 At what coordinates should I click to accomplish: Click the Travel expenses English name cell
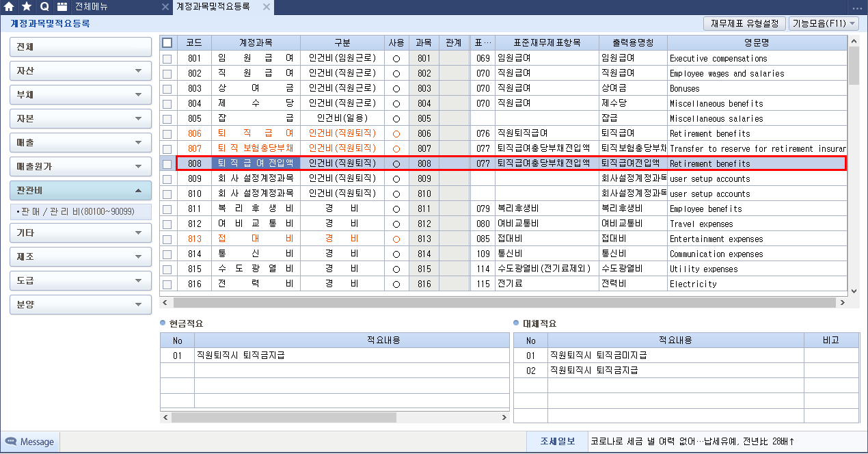[x=757, y=224]
